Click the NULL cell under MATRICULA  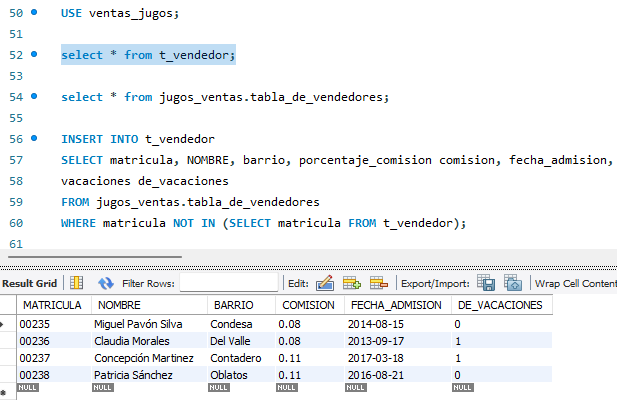[28, 387]
